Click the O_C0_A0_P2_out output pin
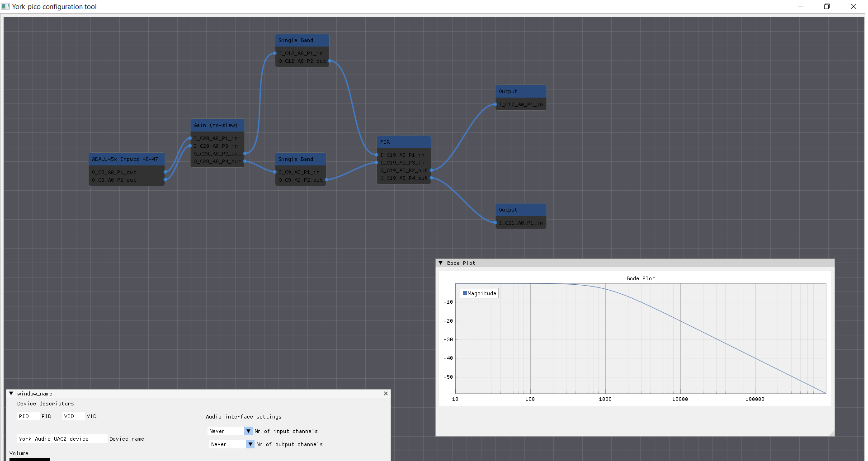This screenshot has height=461, width=868. (x=165, y=180)
